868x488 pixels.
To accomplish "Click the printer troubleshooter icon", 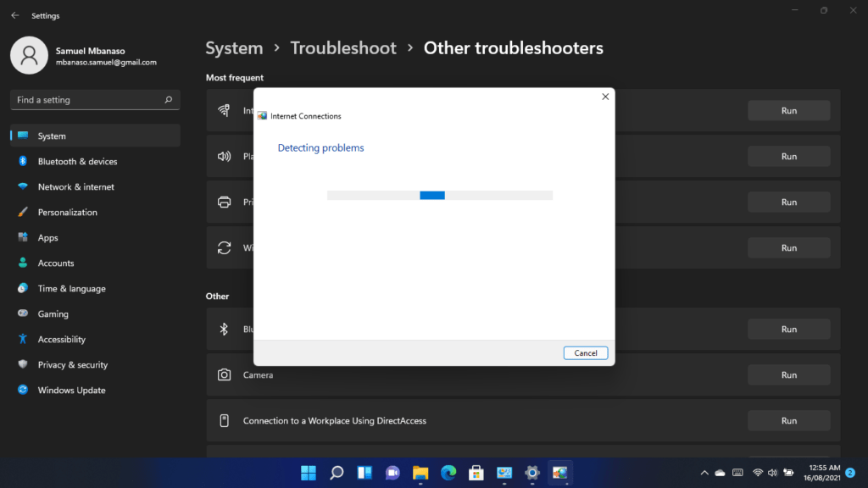I will [x=223, y=202].
